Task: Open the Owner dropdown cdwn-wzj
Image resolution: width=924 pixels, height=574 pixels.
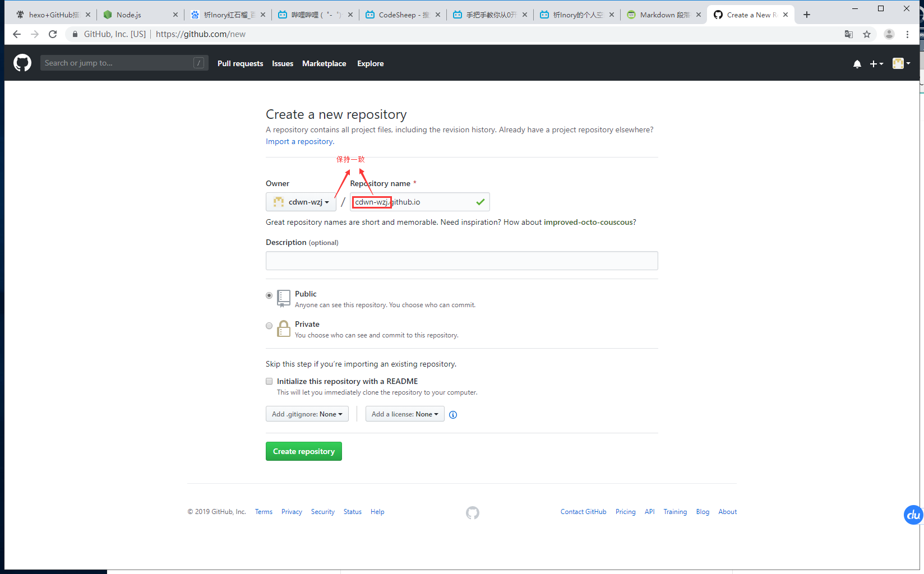Action: pos(301,202)
